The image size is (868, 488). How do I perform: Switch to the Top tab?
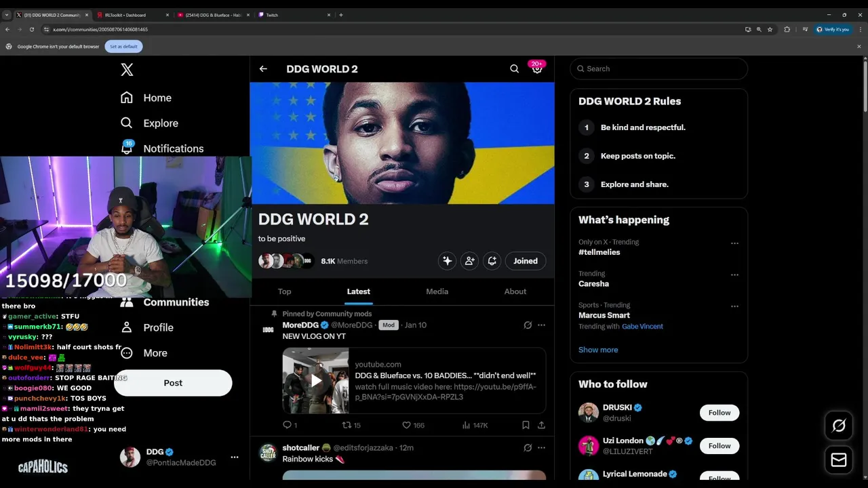(x=284, y=291)
